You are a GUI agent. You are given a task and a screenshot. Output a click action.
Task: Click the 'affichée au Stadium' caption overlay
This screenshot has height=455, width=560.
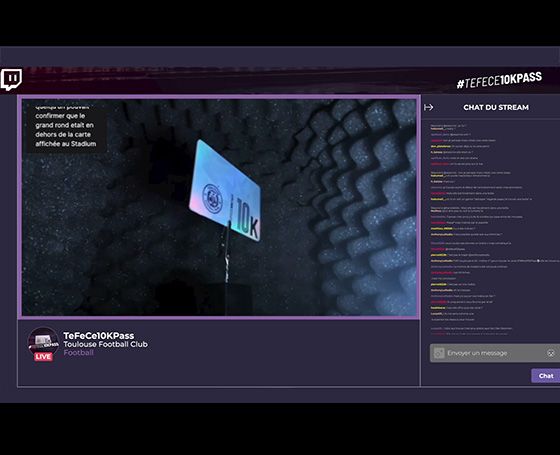(66, 144)
